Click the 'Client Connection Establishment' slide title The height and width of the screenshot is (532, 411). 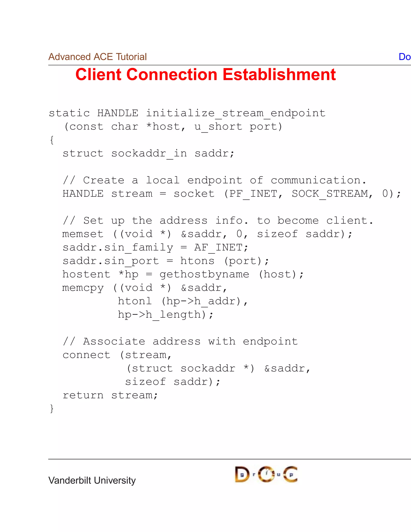pyautogui.click(x=205, y=74)
